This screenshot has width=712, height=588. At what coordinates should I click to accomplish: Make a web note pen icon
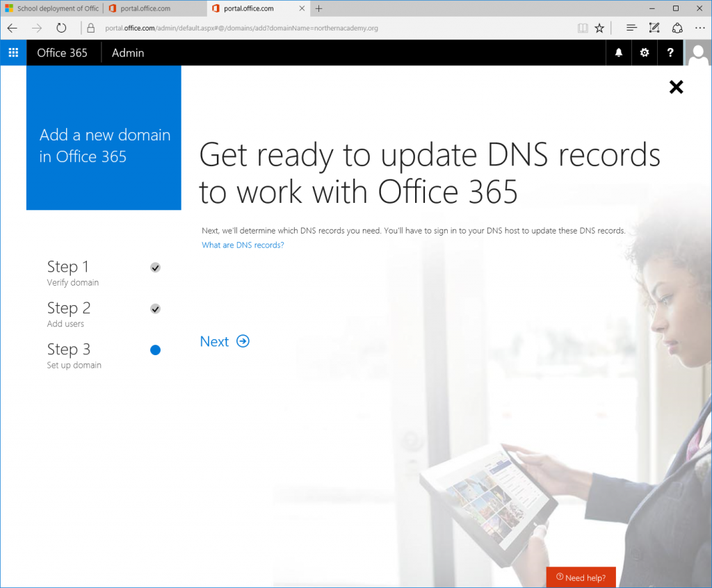[x=654, y=28]
